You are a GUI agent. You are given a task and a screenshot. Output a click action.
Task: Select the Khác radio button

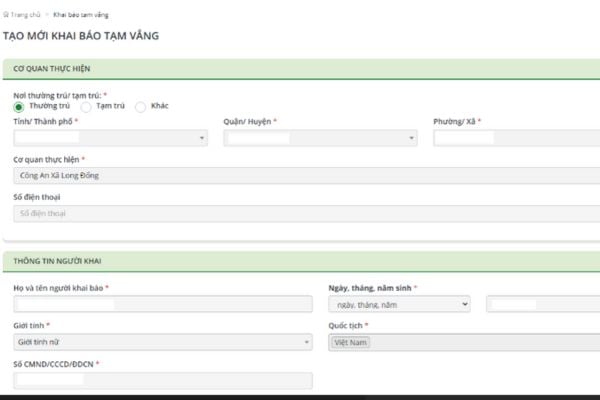coord(140,106)
